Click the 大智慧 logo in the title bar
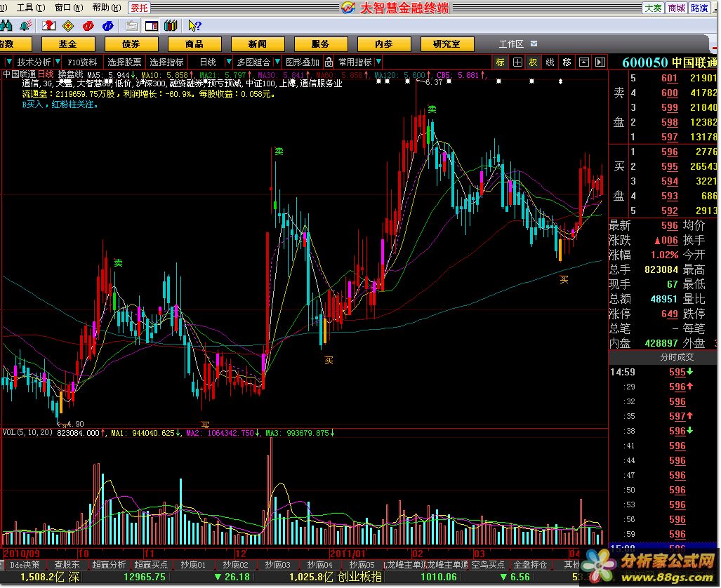This screenshot has height=588, width=721. pyautogui.click(x=348, y=8)
